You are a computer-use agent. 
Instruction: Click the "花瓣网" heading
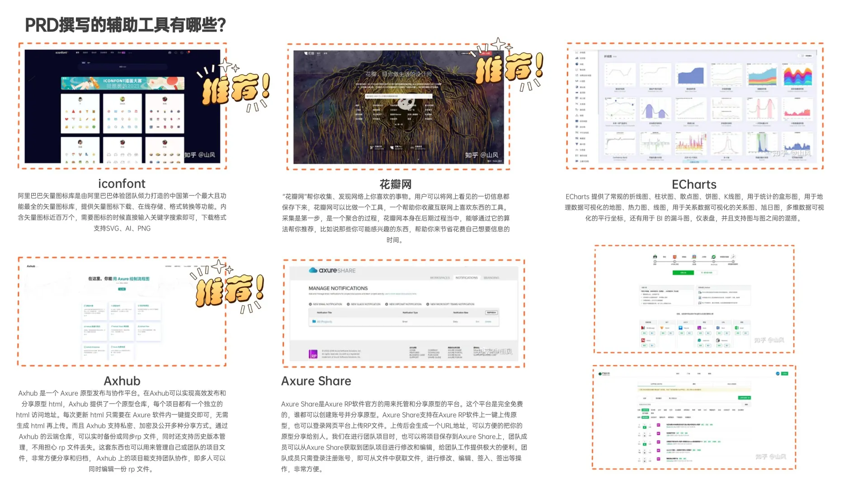396,184
